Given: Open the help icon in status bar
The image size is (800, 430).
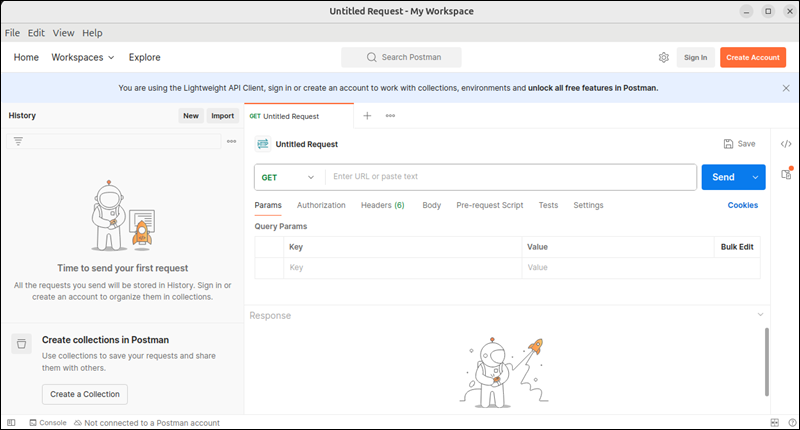Looking at the screenshot, I should click(792, 423).
